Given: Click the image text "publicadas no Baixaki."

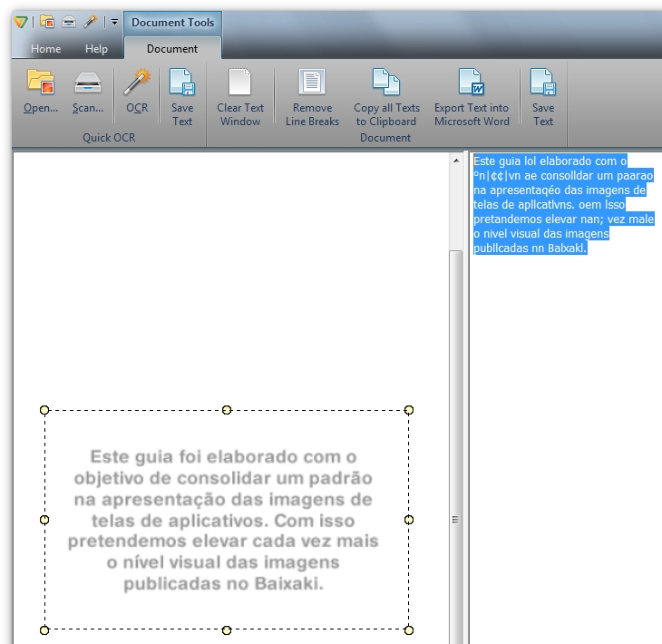Looking at the screenshot, I should [x=223, y=583].
